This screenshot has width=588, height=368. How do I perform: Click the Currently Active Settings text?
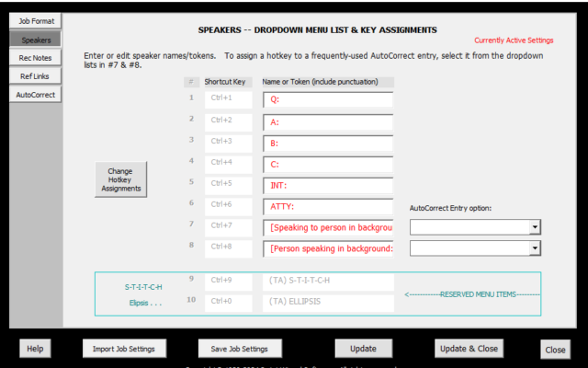click(x=514, y=40)
